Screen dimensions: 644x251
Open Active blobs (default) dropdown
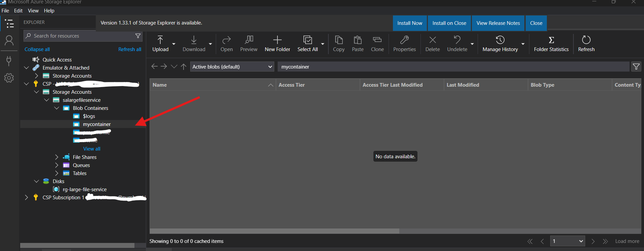232,67
